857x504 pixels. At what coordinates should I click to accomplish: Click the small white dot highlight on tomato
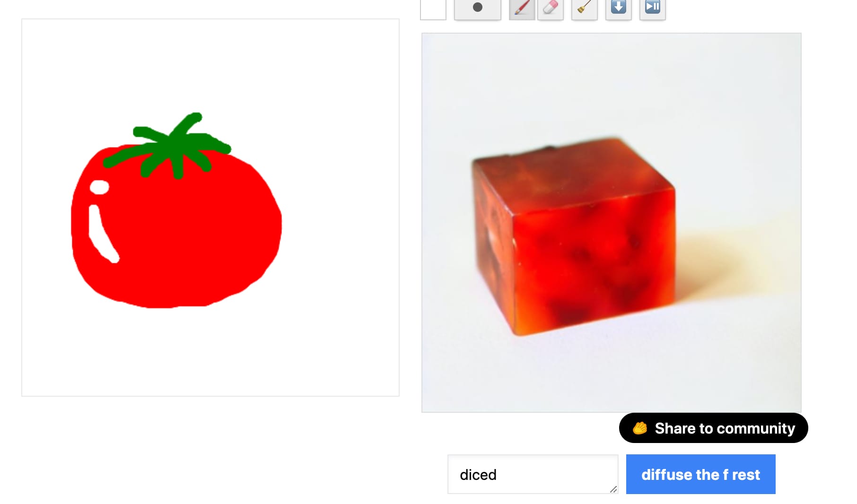99,187
